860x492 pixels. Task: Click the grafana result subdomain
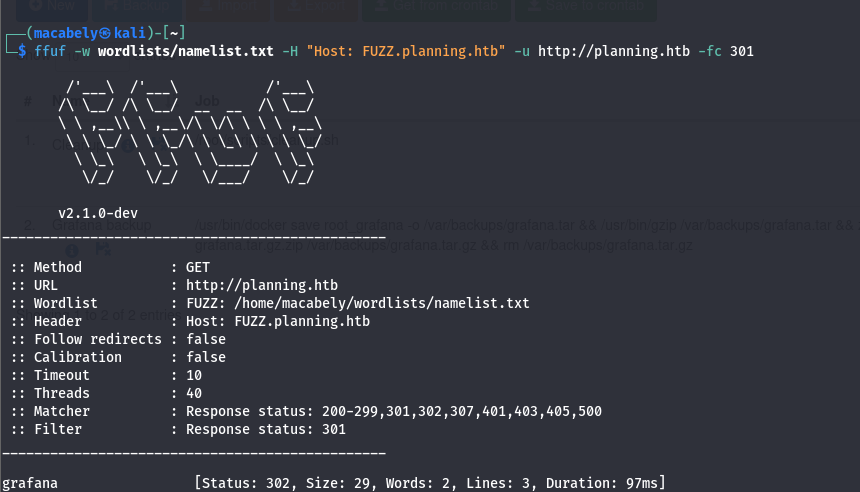[29, 484]
